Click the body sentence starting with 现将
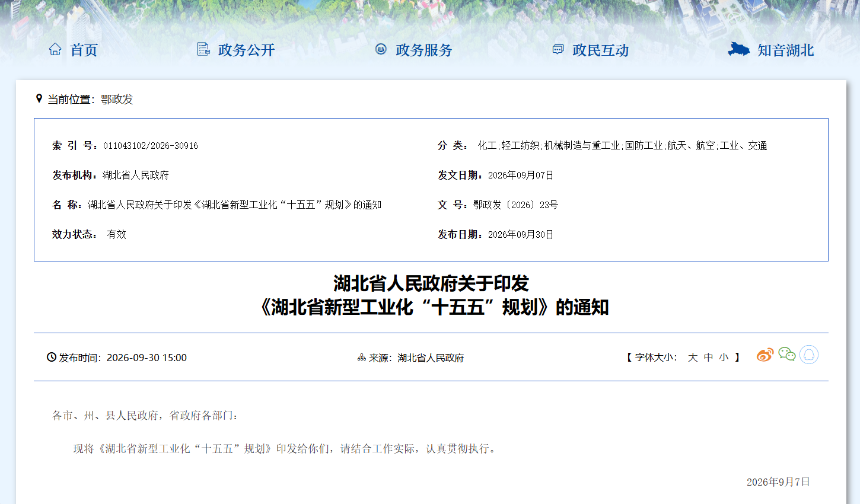 tap(286, 449)
